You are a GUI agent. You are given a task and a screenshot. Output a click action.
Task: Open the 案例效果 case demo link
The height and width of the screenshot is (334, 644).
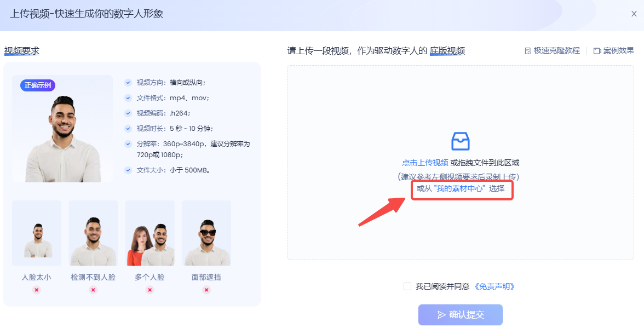pyautogui.click(x=618, y=50)
